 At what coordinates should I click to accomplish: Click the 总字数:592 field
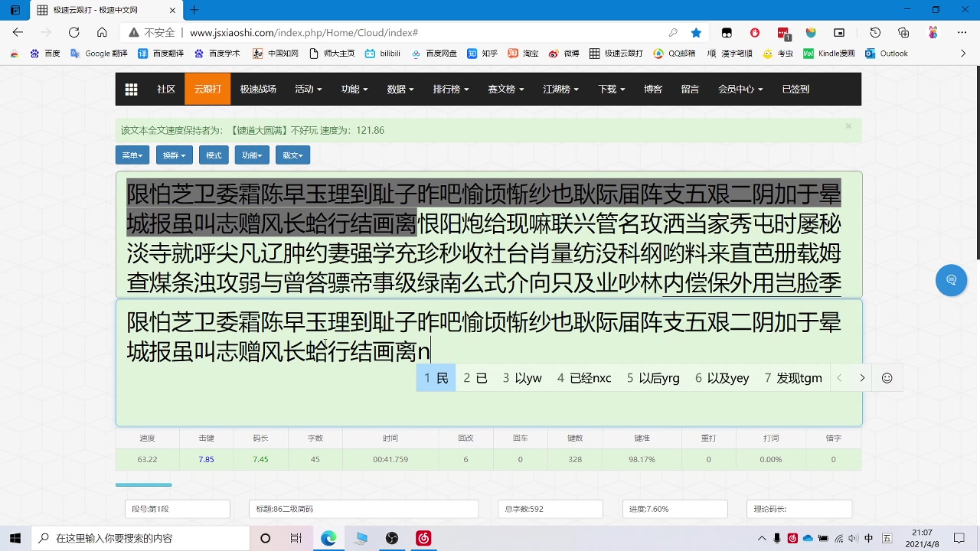550,509
